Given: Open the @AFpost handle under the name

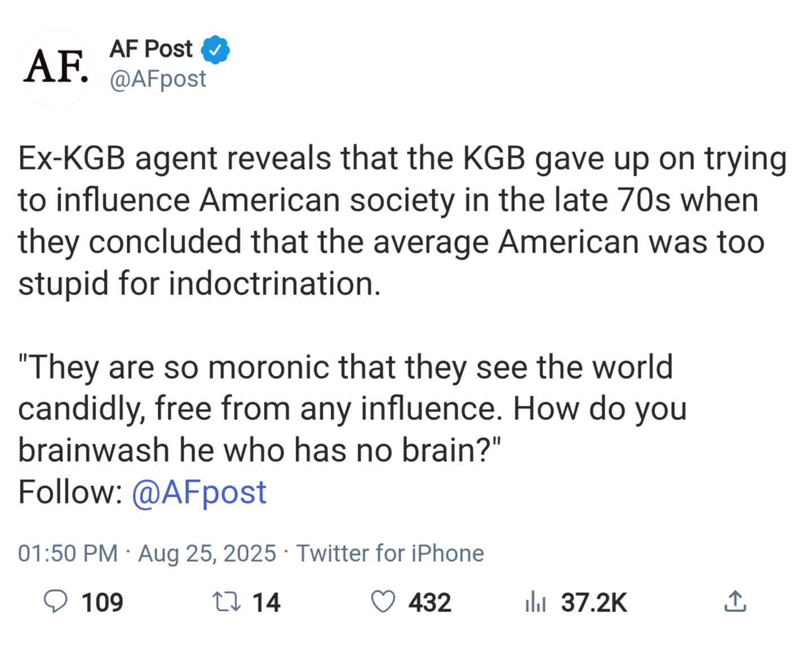Looking at the screenshot, I should [x=158, y=79].
